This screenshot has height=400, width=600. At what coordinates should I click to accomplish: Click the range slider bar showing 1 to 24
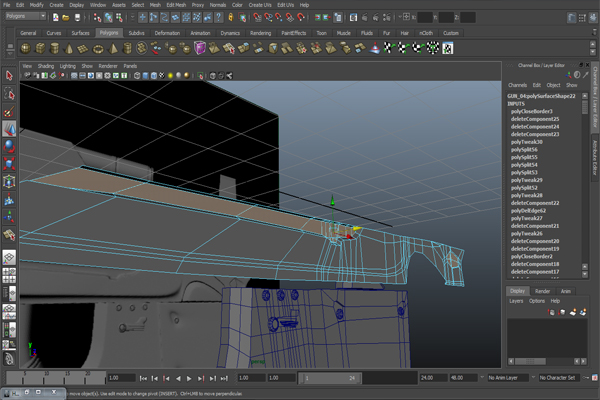coord(329,378)
